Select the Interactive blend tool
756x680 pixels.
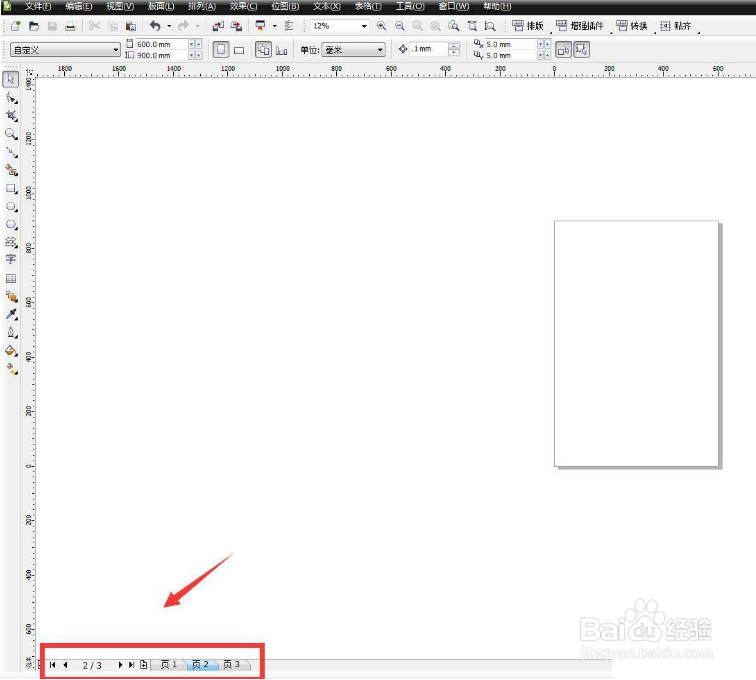tap(11, 297)
